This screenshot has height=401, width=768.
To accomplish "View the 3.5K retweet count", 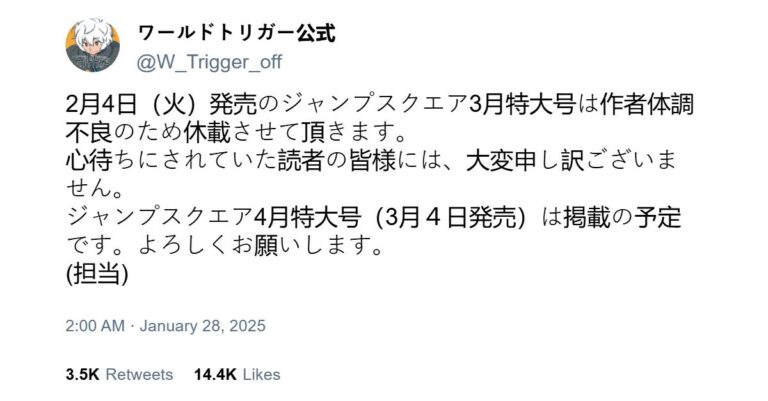I will point(82,375).
